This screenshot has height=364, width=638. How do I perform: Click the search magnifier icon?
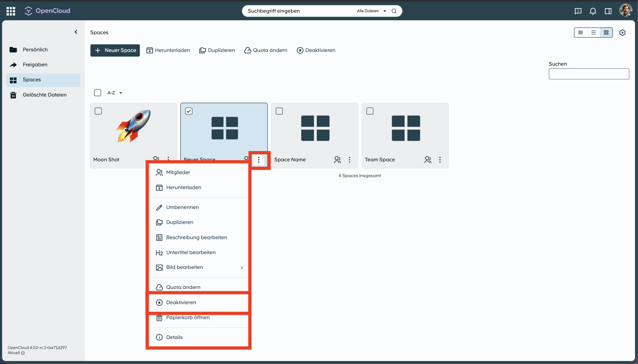click(x=394, y=11)
